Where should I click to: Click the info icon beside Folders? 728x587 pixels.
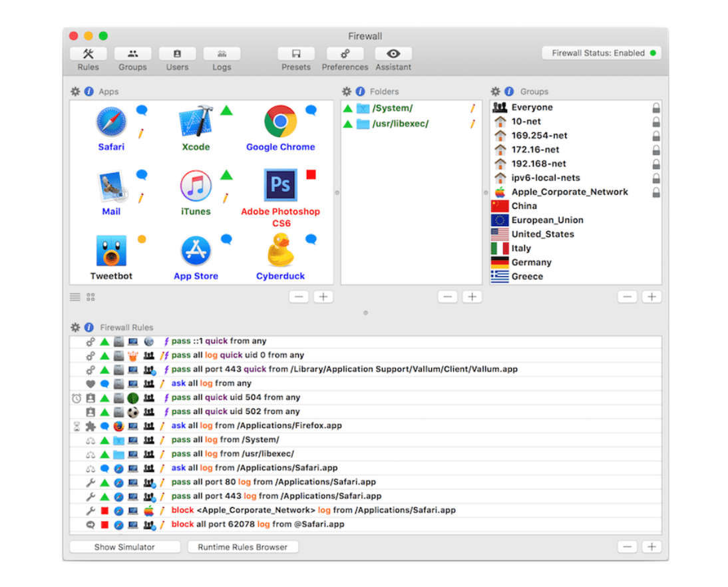point(360,91)
